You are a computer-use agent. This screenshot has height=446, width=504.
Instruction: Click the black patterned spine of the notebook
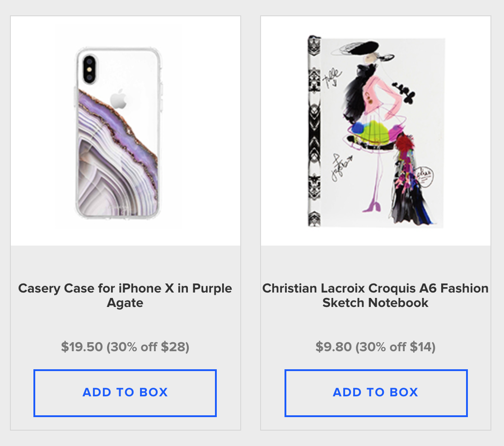coord(314,131)
